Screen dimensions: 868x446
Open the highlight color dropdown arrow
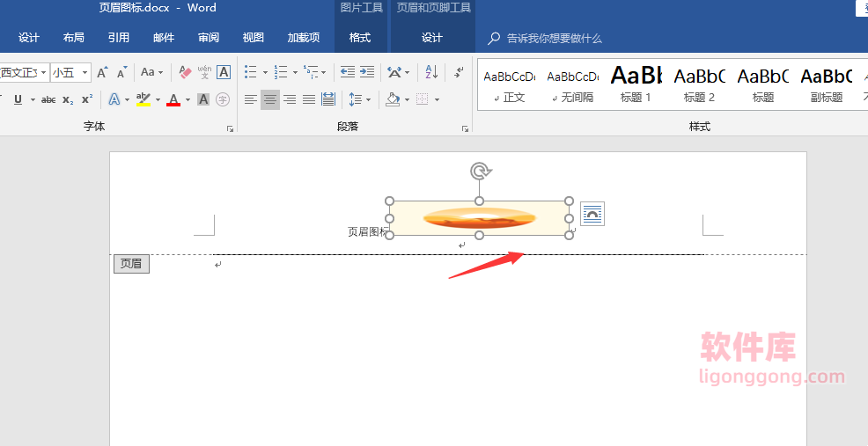click(x=158, y=99)
